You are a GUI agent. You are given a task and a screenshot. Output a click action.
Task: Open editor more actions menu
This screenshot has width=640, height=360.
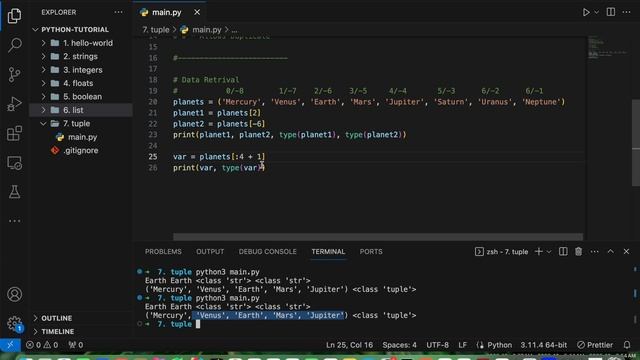coord(627,12)
